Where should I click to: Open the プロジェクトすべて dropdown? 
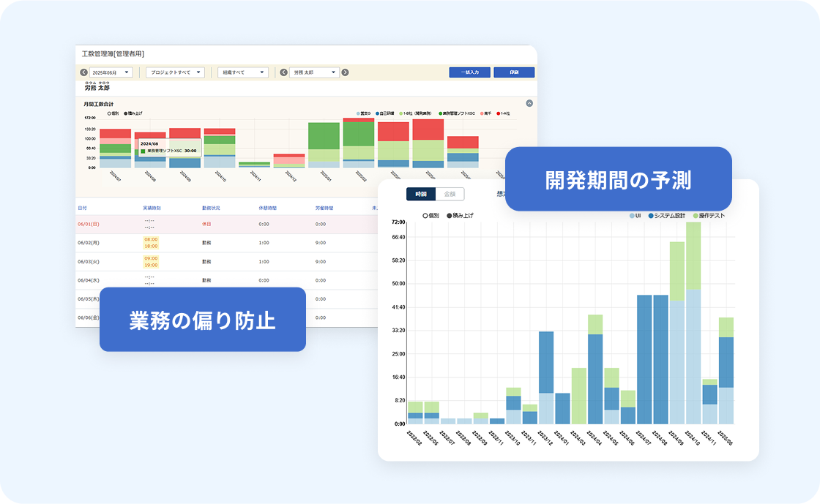tap(174, 72)
